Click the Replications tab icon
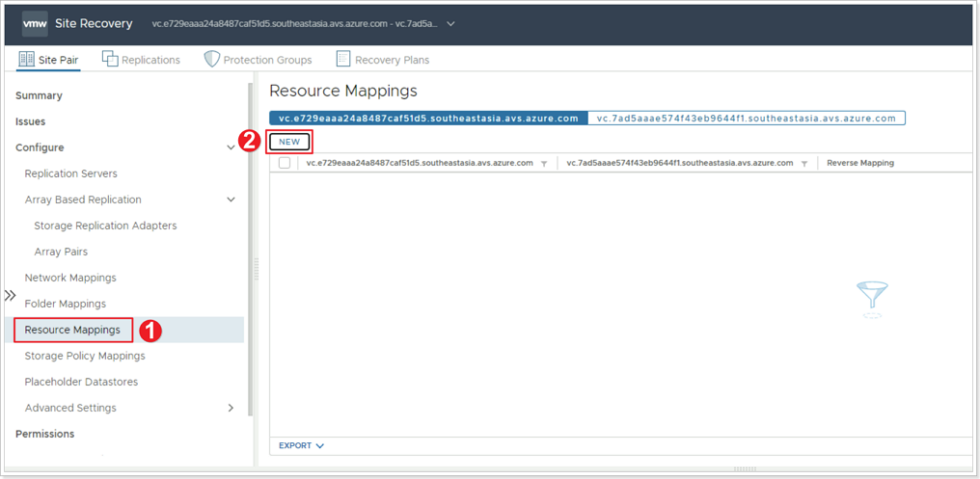The height and width of the screenshot is (479, 980). pos(110,60)
